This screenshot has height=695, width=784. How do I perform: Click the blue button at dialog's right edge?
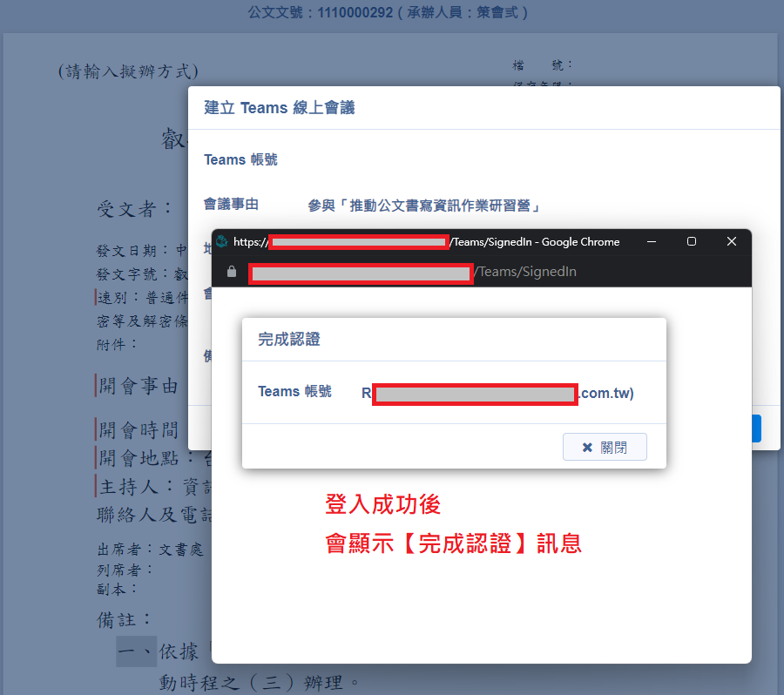click(x=757, y=428)
